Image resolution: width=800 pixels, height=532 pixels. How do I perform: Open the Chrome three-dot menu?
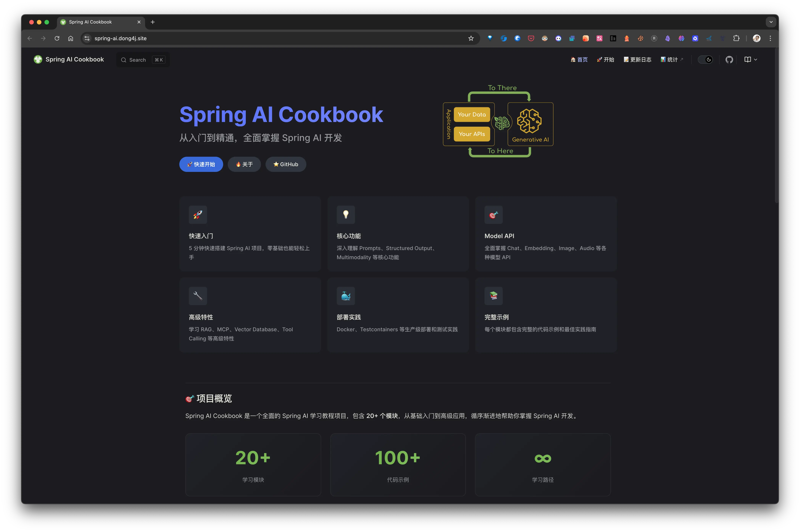(x=770, y=38)
